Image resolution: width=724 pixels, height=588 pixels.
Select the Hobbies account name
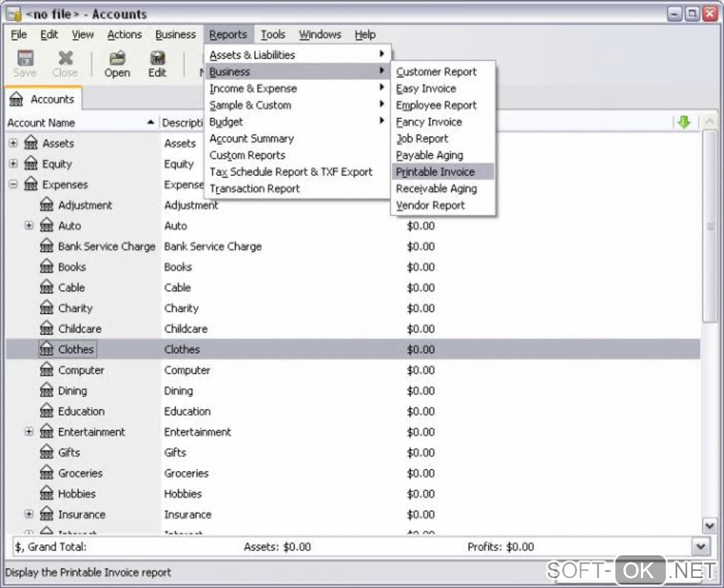point(77,494)
